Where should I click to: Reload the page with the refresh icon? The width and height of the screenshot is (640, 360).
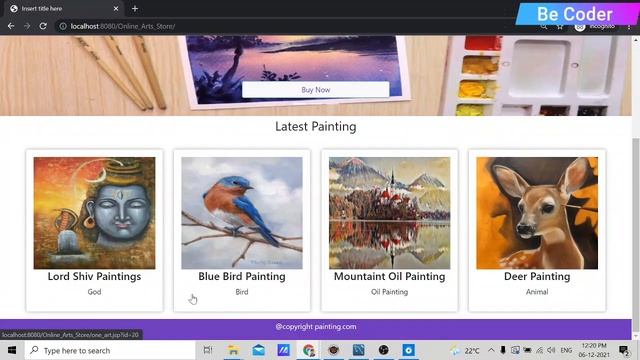pos(43,26)
